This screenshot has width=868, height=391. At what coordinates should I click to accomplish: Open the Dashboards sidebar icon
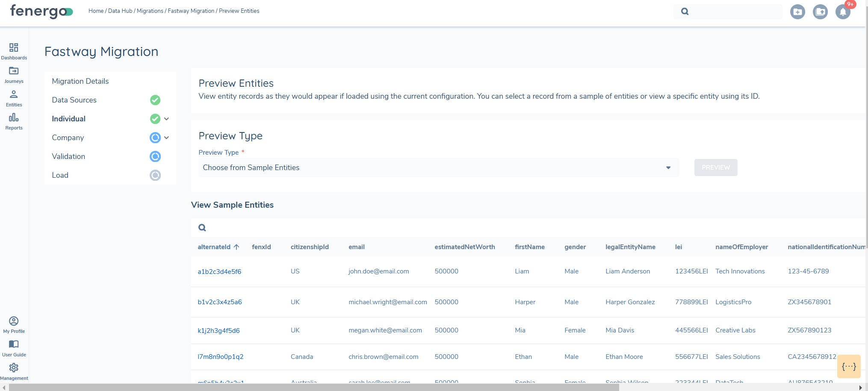pyautogui.click(x=14, y=48)
